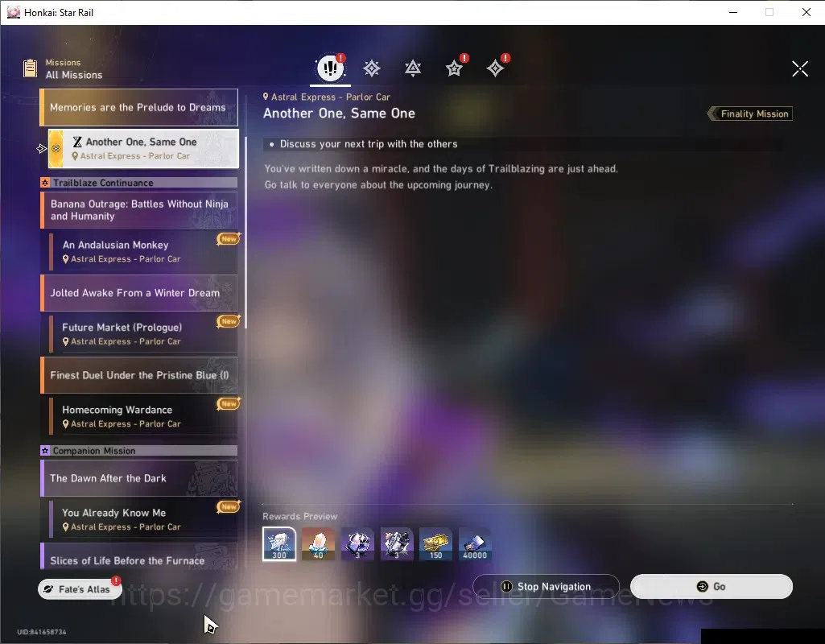The image size is (825, 644).
Task: Select the All Missions tab icon
Action: pyautogui.click(x=331, y=68)
